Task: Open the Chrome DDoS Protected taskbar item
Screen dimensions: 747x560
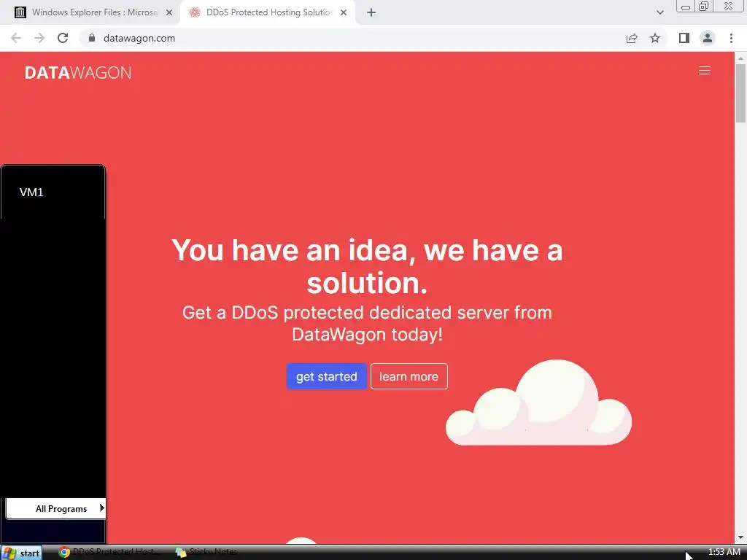Action: pyautogui.click(x=109, y=553)
